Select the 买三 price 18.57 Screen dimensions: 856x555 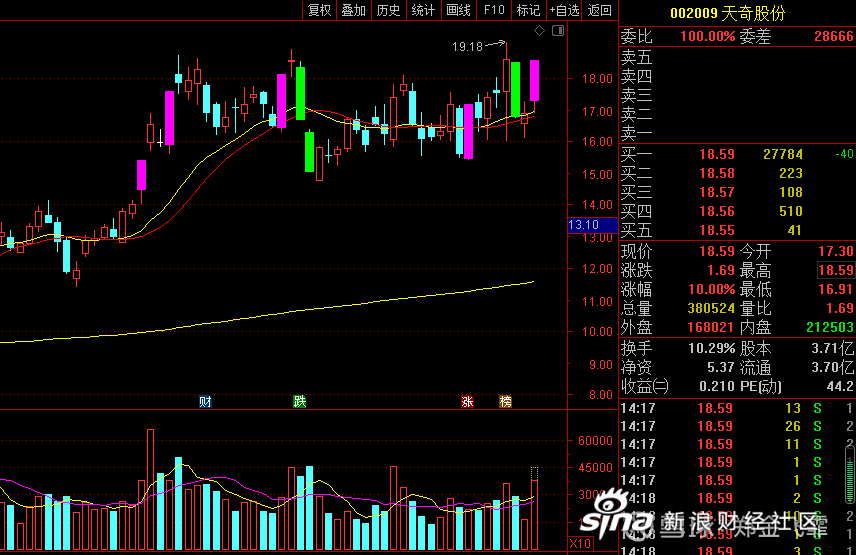point(717,193)
